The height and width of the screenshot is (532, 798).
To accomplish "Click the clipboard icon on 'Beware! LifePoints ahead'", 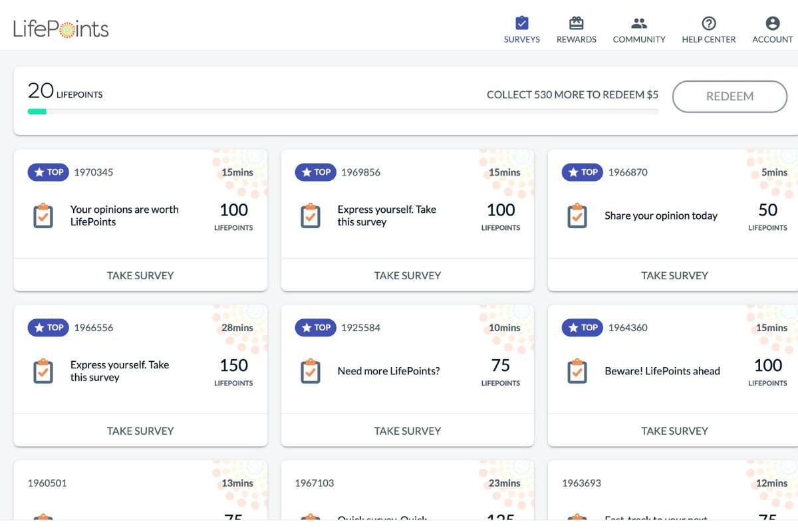I will click(577, 370).
